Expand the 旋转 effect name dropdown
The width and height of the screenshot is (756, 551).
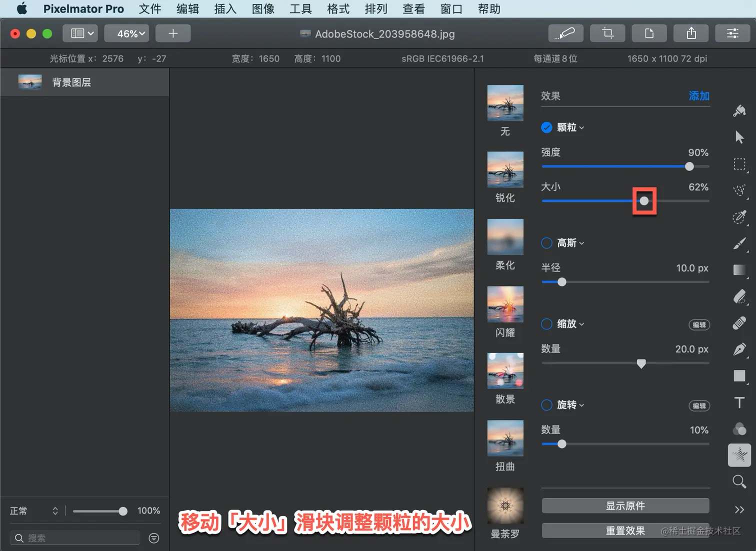point(570,405)
